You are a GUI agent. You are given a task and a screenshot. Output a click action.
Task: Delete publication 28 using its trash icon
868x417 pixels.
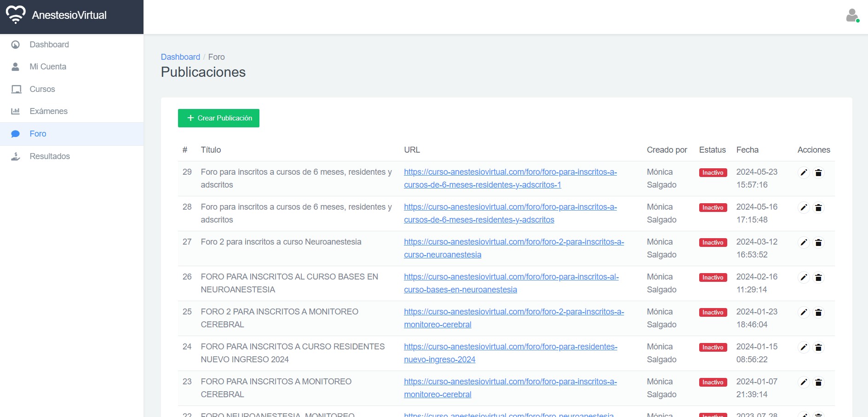coord(818,208)
